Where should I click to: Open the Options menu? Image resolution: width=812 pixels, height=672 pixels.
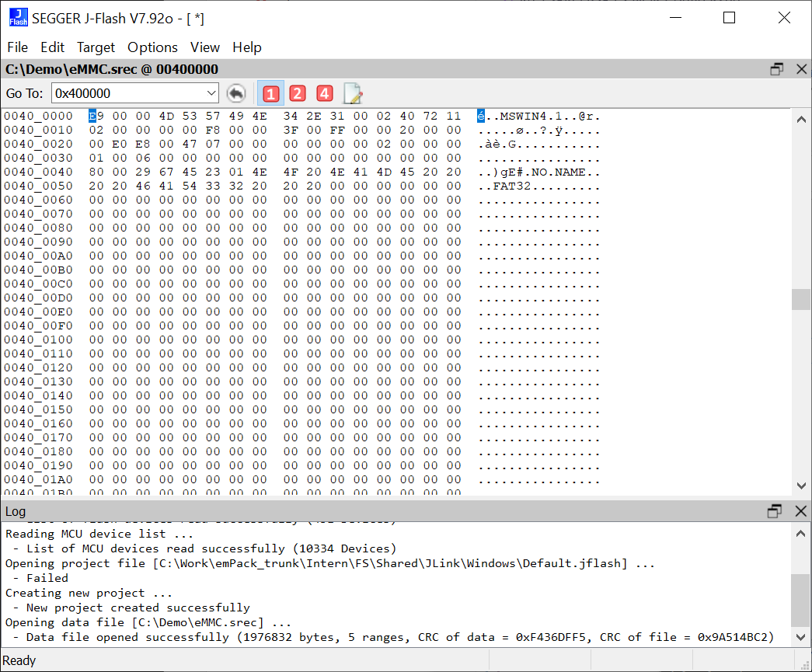[x=152, y=47]
